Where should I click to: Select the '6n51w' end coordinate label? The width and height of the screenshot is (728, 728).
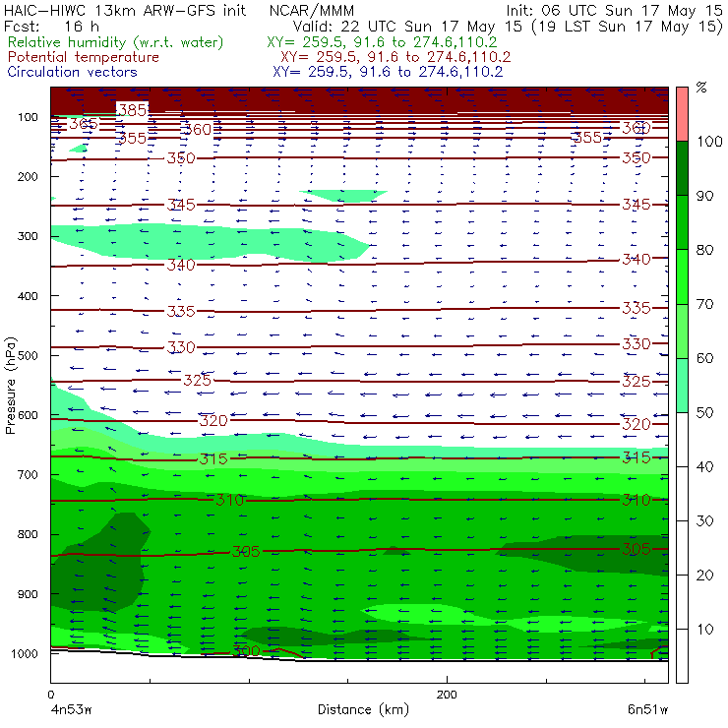[x=647, y=709]
